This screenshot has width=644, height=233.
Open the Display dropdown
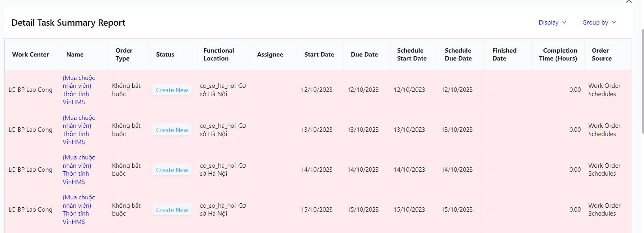click(x=552, y=23)
